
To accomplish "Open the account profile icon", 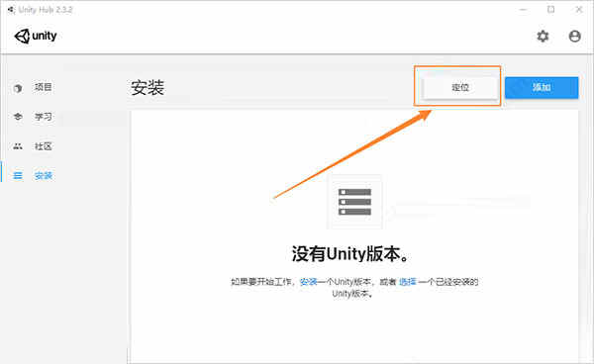I will click(574, 37).
